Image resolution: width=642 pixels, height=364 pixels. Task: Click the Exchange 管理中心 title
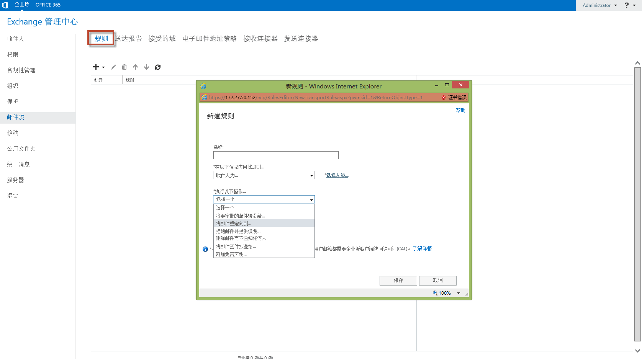pos(43,21)
